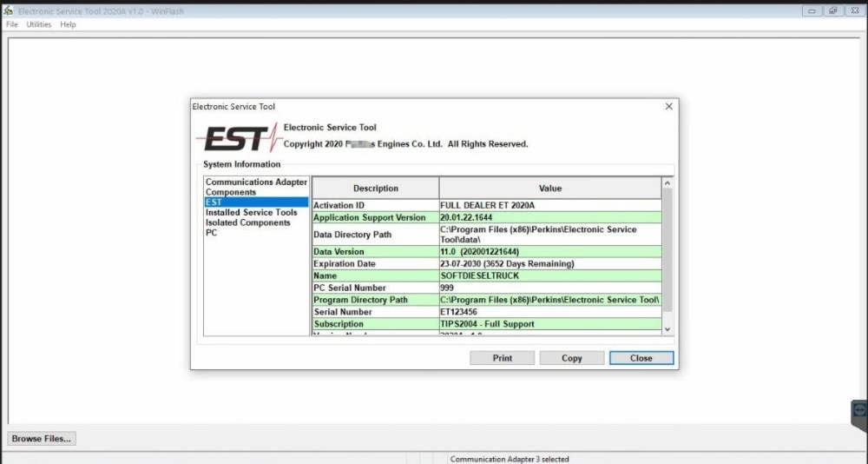
Task: Click the Application Support Version cell
Action: [x=376, y=218]
